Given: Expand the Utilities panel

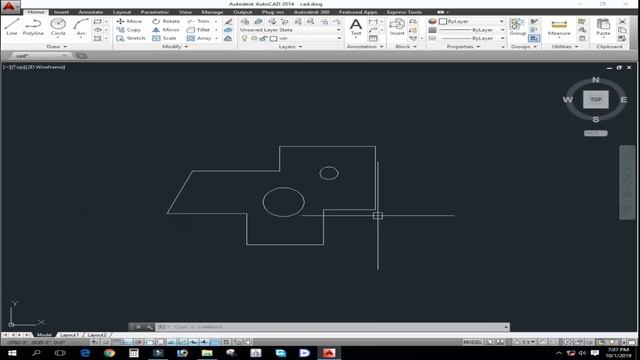Looking at the screenshot, I should coord(565,47).
